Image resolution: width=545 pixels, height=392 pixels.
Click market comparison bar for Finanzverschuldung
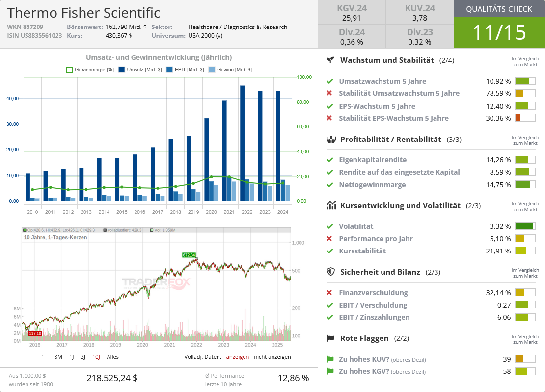[525, 292]
